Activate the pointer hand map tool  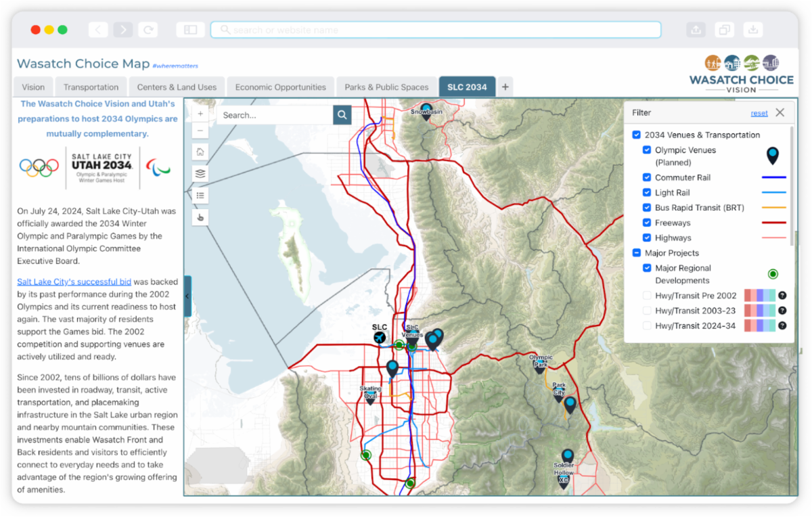pyautogui.click(x=200, y=217)
